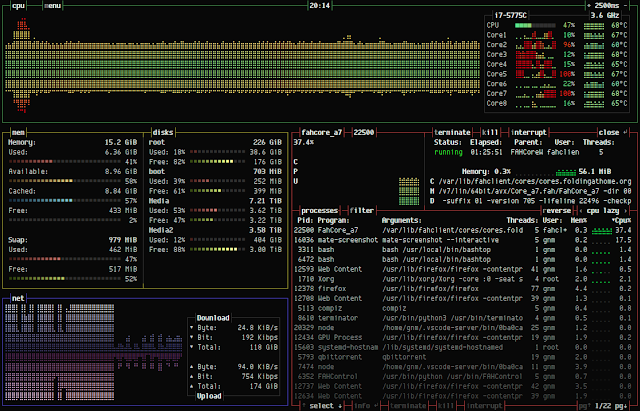Go to previous process page
640x411 pixels.
pyautogui.click(x=584, y=406)
